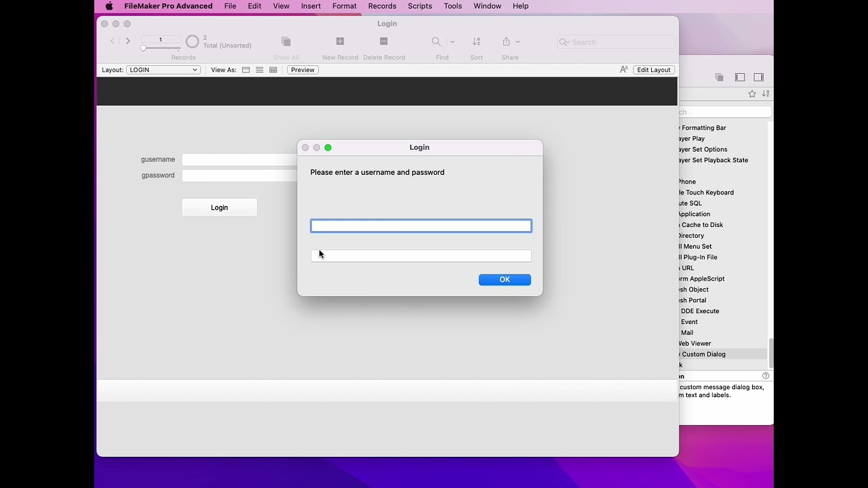Click the first input field in dialog
This screenshot has height=488, width=868.
coord(421,226)
